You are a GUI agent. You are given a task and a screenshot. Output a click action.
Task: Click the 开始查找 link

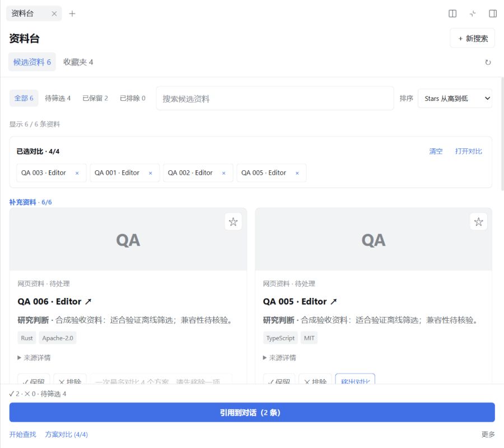coord(22,435)
